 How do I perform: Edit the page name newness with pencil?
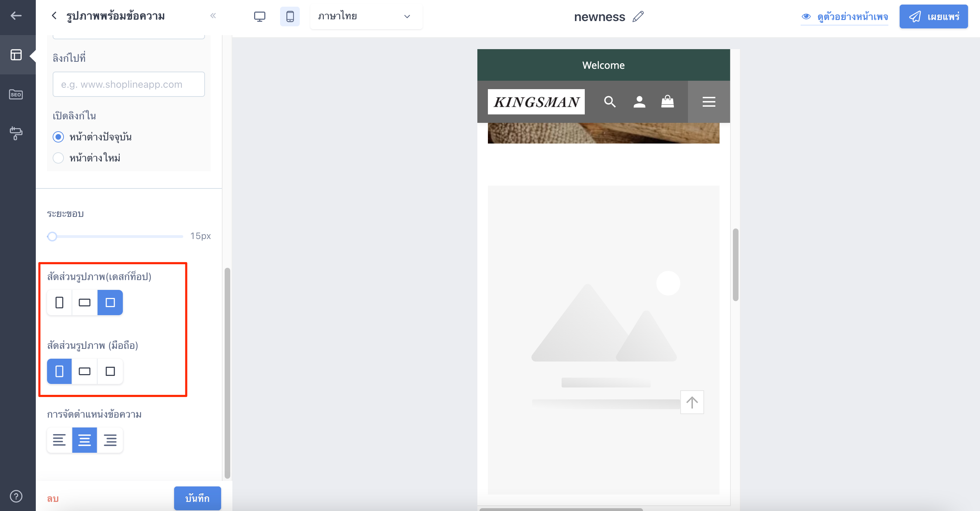(x=638, y=16)
